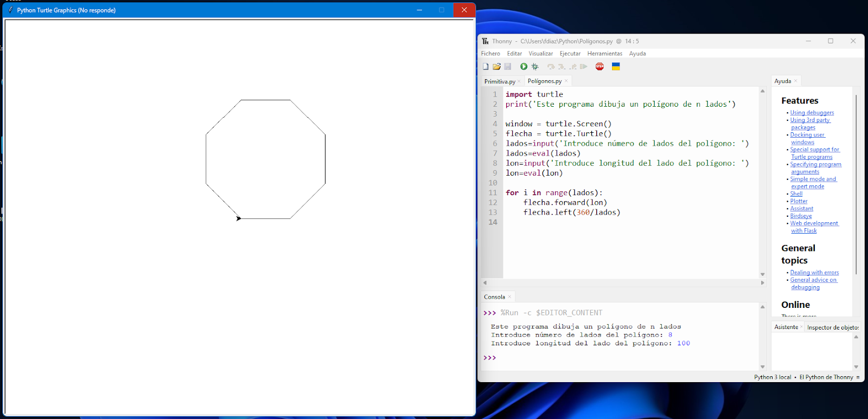Click the console scrollbar down arrow
Screen dimensions: 868x419
pyautogui.click(x=762, y=367)
